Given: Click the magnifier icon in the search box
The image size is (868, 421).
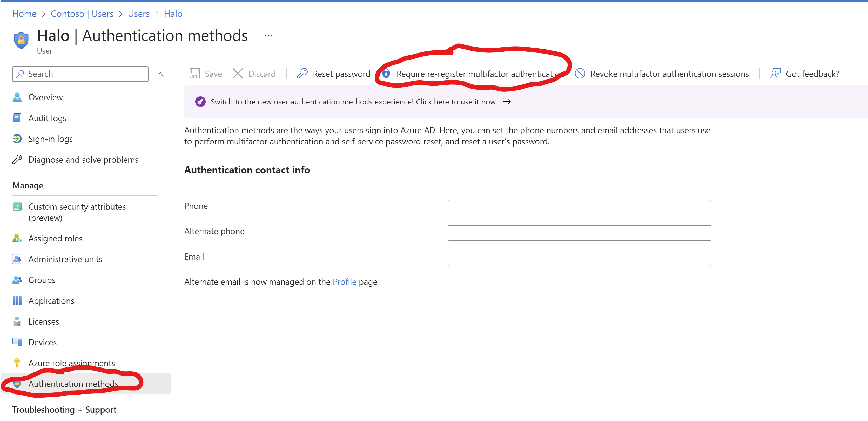Looking at the screenshot, I should (21, 74).
